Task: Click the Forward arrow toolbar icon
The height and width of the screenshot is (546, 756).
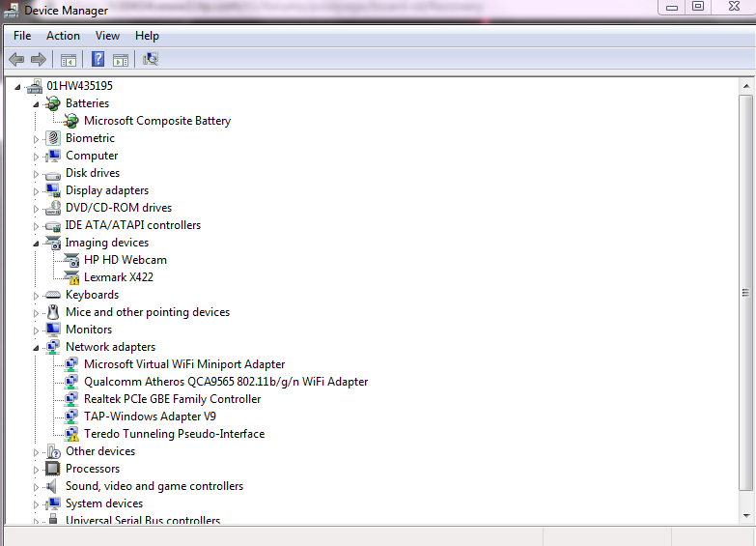Action: pyautogui.click(x=38, y=59)
